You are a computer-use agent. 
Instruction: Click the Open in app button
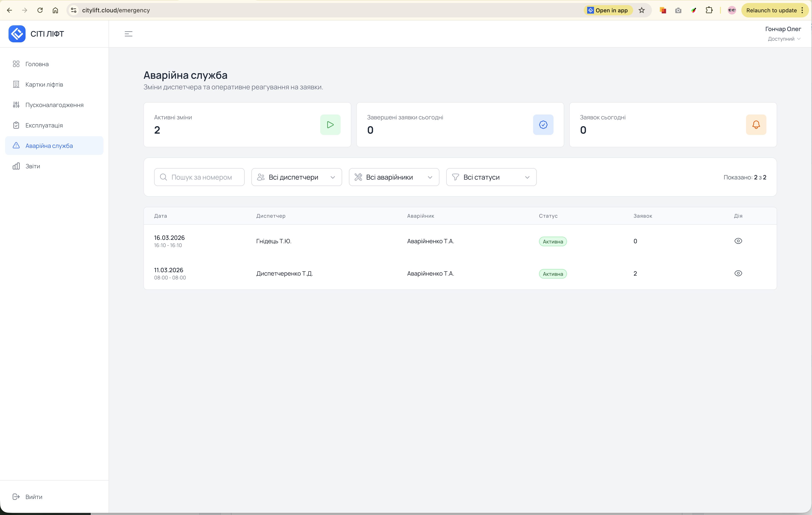tap(608, 10)
